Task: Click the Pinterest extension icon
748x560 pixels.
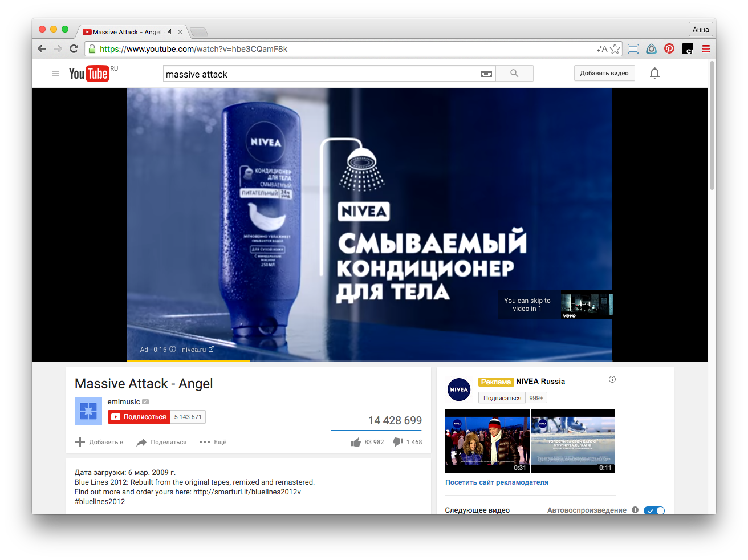Action: pos(669,49)
